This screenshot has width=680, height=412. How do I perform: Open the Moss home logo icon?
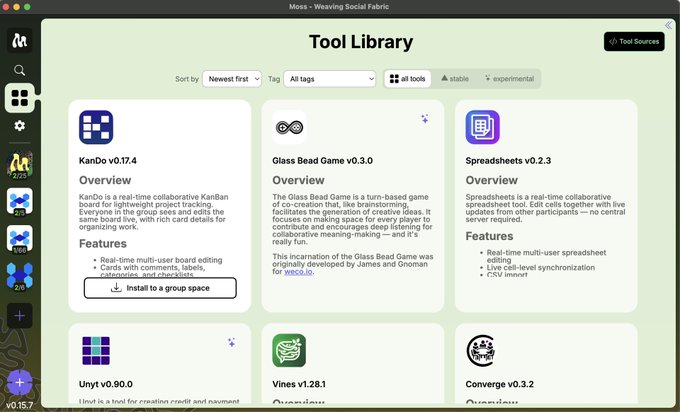coord(20,40)
